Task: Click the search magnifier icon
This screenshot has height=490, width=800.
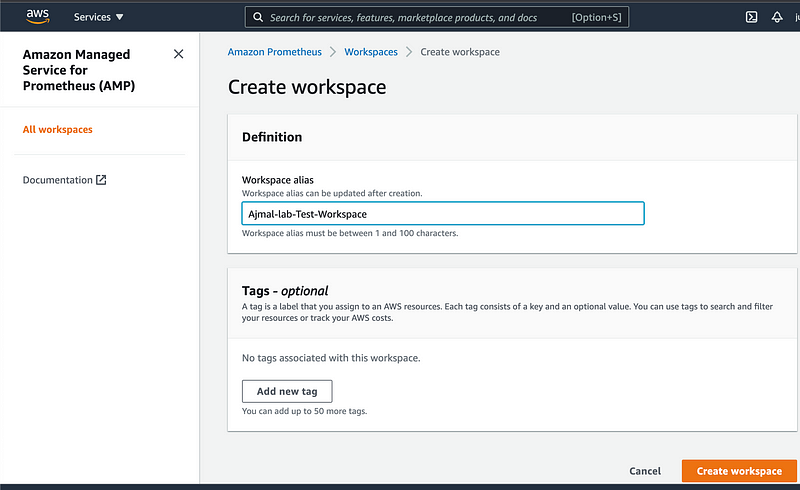Action: coord(258,17)
